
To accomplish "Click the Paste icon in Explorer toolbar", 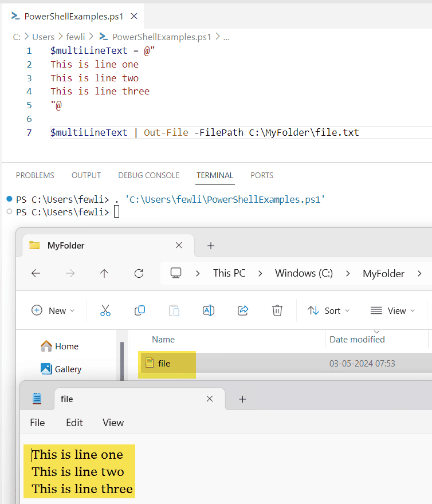I will click(174, 310).
